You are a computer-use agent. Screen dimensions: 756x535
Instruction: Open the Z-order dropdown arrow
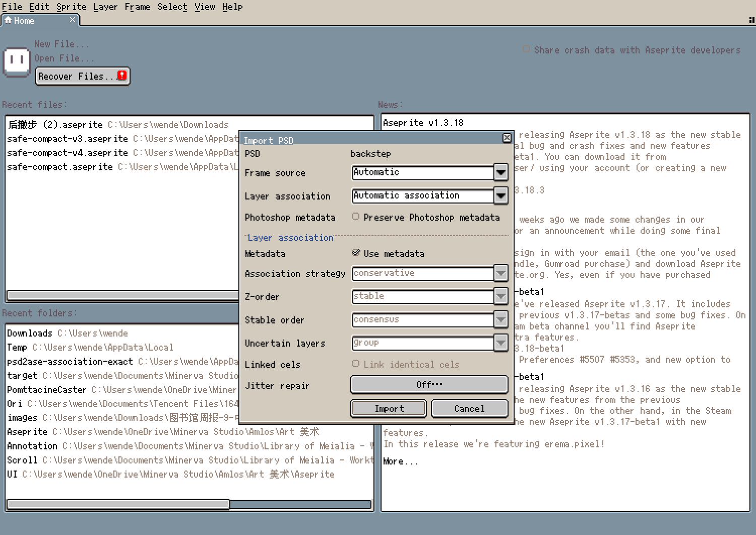click(x=500, y=296)
